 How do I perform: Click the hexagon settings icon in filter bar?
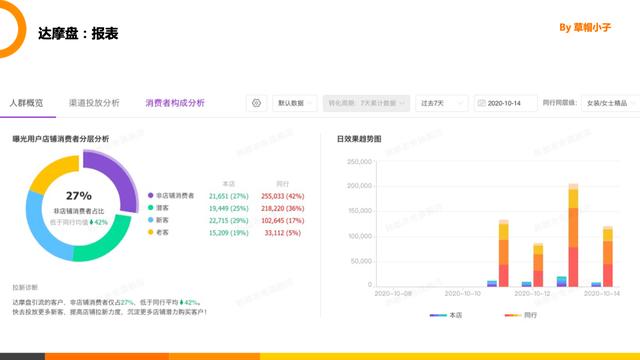pyautogui.click(x=256, y=103)
